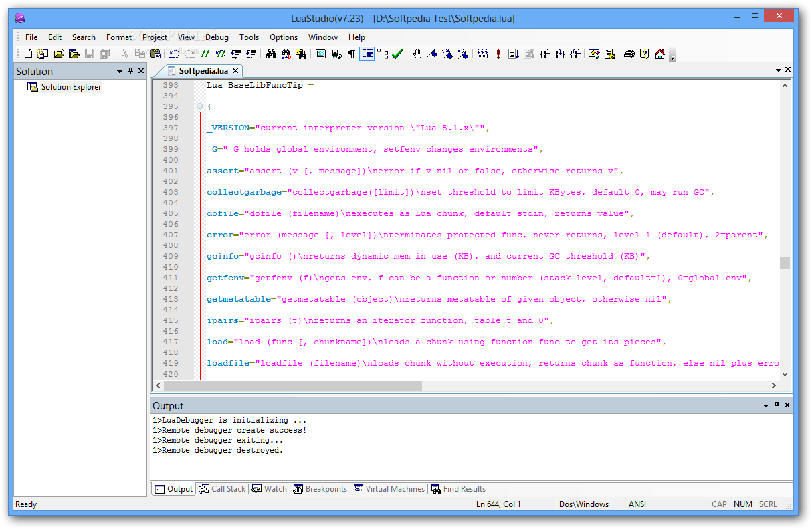The height and width of the screenshot is (529, 812).
Task: Comment selected lines with green slashes icon
Action: [x=206, y=54]
